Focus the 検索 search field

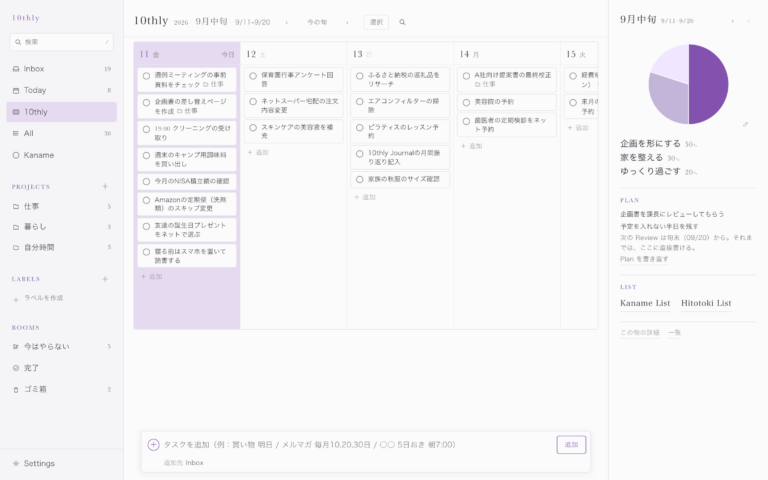pos(62,42)
